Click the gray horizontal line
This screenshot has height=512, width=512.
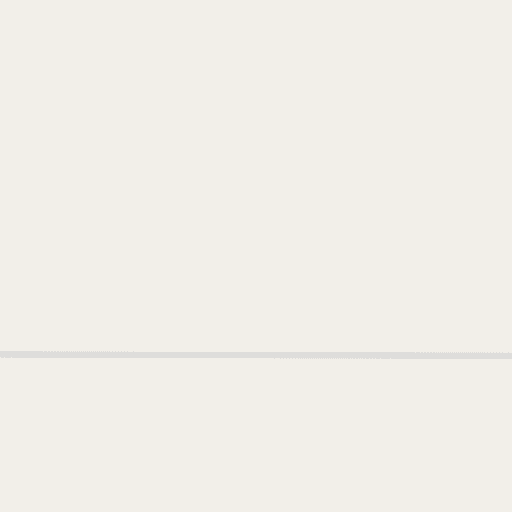pyautogui.click(x=256, y=355)
